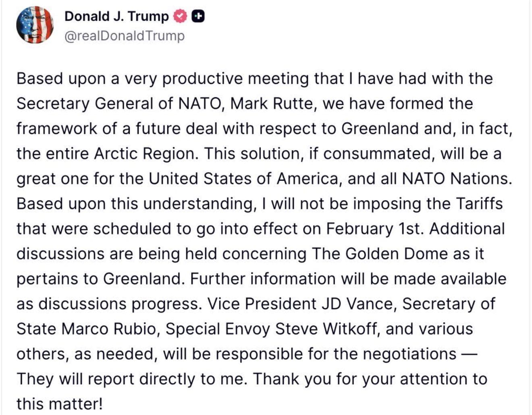Click the word "negotiations" in the post
This screenshot has width=532, height=415.
[x=409, y=354]
